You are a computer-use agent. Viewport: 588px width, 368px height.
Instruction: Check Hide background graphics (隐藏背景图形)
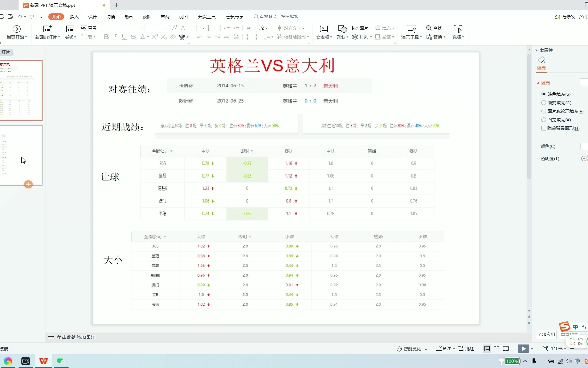(544, 128)
